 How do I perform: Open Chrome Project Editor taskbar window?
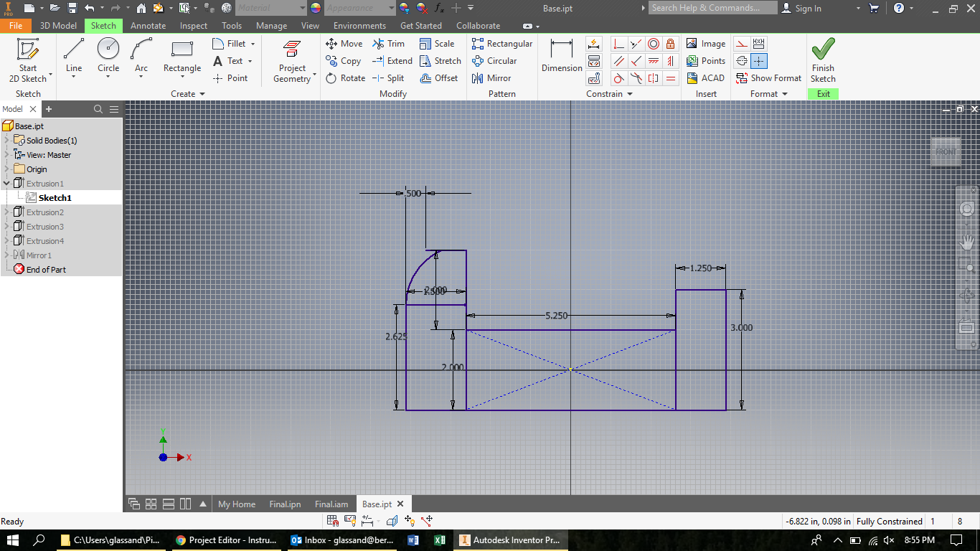[226, 540]
